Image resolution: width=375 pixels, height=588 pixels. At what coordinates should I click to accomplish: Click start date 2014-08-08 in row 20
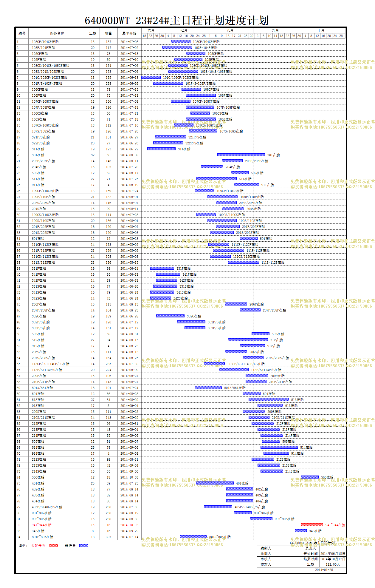point(129,155)
